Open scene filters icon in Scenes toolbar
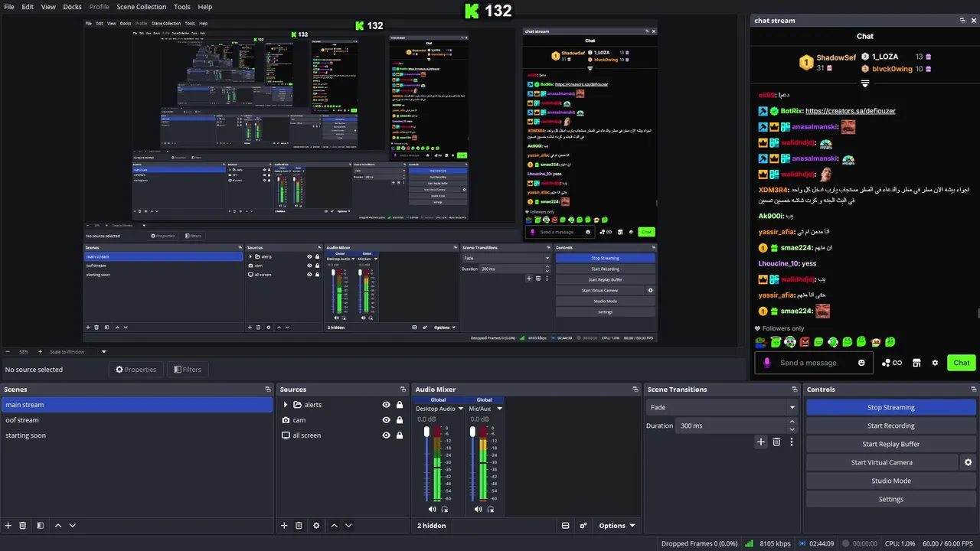The height and width of the screenshot is (551, 980). [40, 526]
